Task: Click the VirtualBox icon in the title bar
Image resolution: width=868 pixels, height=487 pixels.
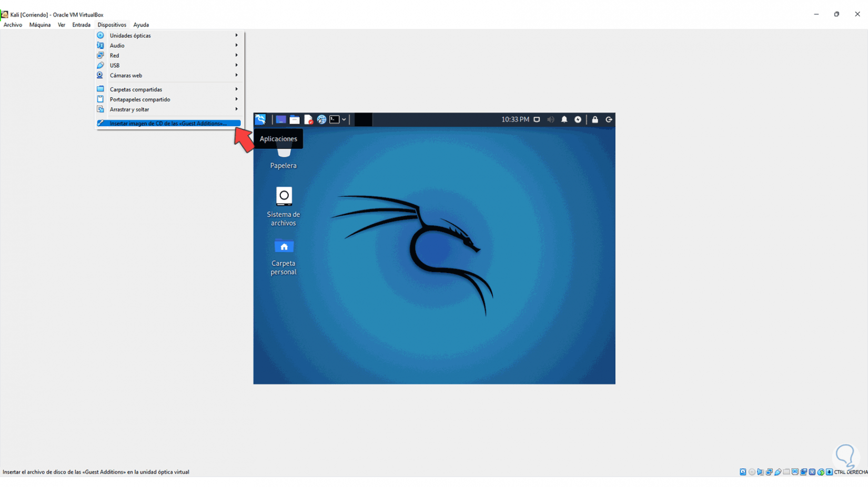Action: [5, 14]
